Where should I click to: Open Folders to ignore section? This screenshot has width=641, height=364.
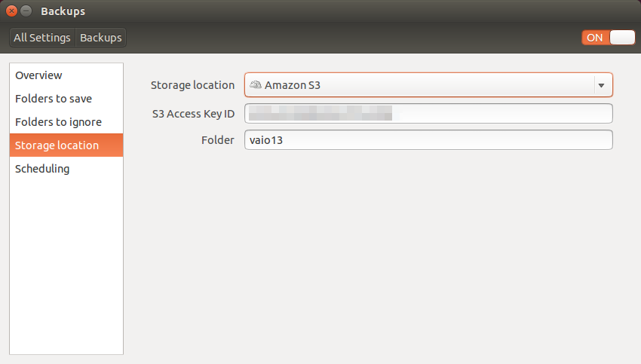click(66, 122)
